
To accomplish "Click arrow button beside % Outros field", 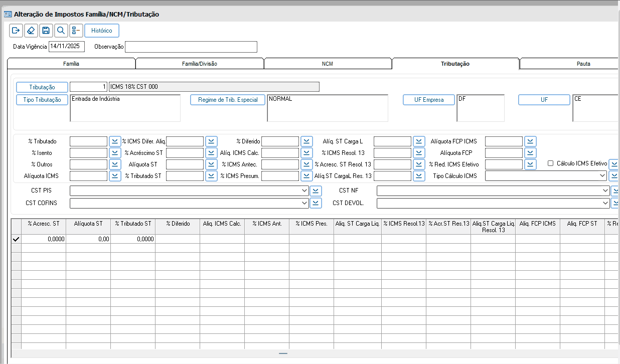I will [115, 164].
